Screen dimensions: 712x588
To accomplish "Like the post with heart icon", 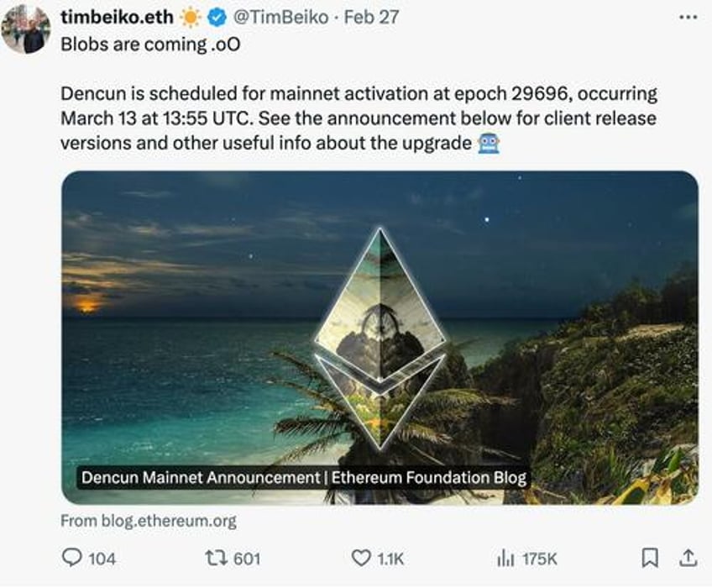I will click(361, 558).
